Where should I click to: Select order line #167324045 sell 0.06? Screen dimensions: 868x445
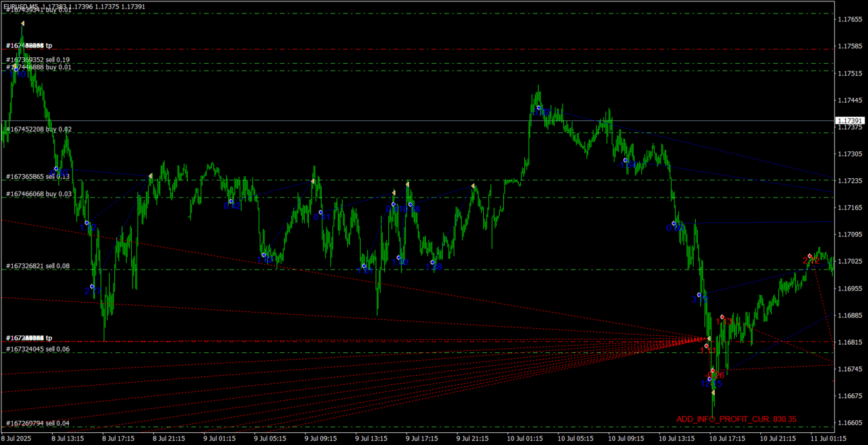(x=38, y=350)
